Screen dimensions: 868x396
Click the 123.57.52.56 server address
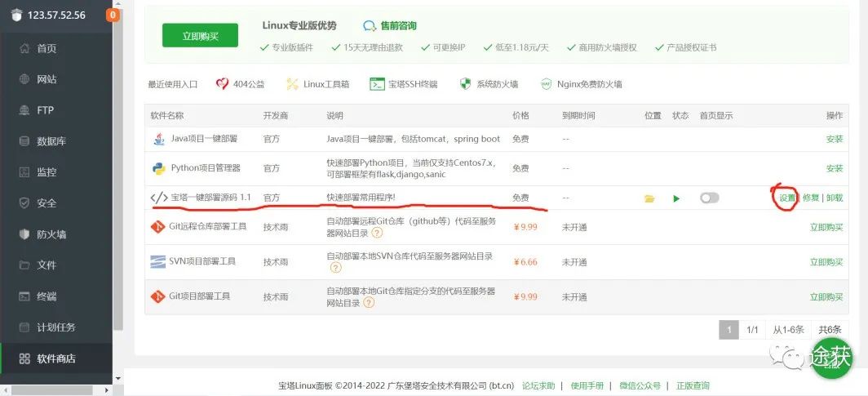[56, 15]
